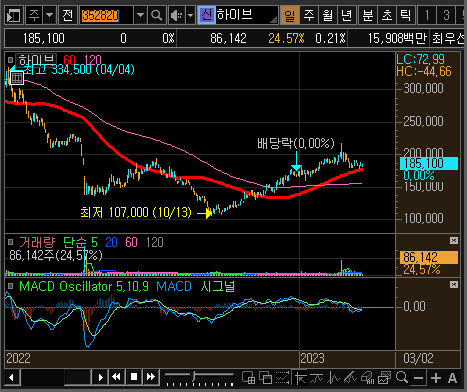Click the 60 moving average label
Screen dimensions: 467x392
69,60
